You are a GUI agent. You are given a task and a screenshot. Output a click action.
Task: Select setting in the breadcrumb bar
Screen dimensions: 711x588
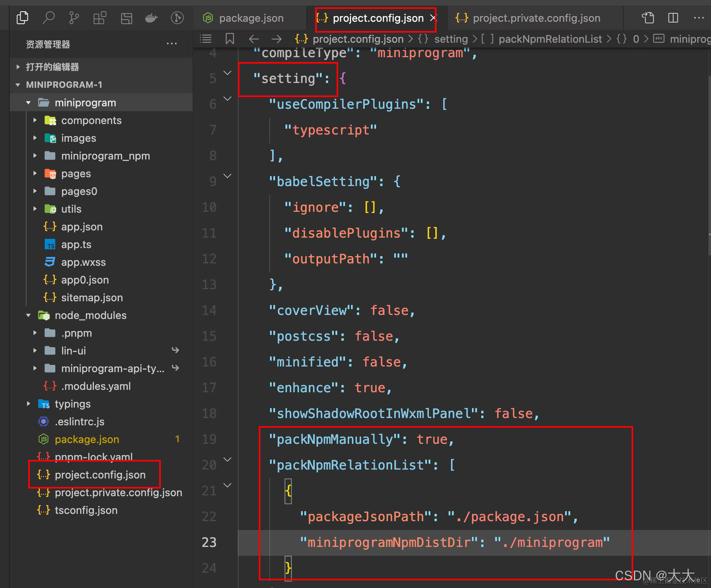(x=451, y=39)
